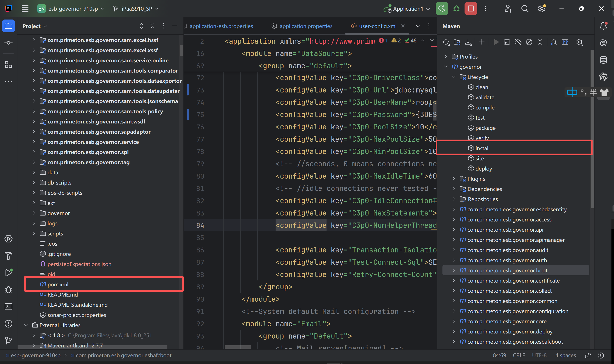Switch to application.properties tab

tap(306, 26)
